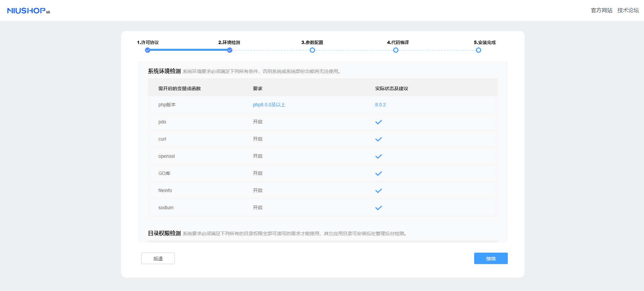Image resolution: width=644 pixels, height=291 pixels.
Task: Click the openssl enabled checkmark
Action: point(378,156)
